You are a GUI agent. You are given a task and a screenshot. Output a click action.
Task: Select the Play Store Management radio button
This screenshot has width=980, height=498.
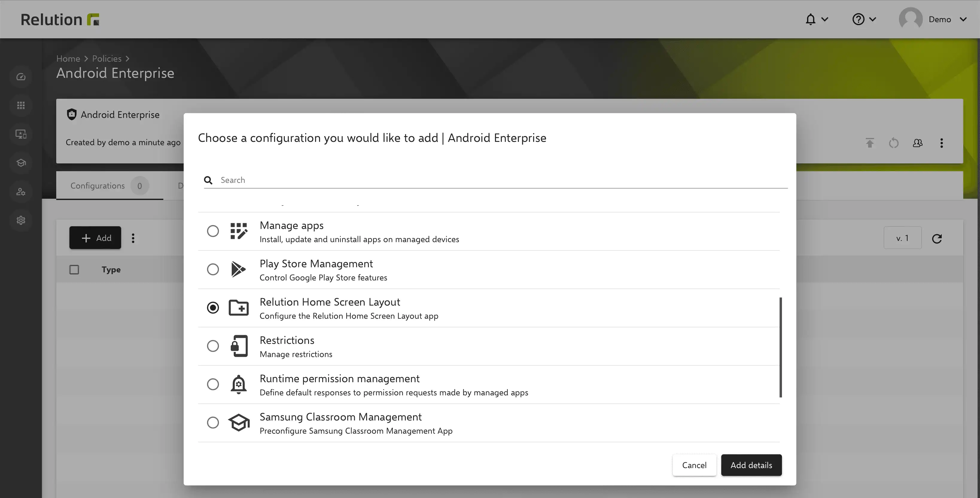[213, 270]
